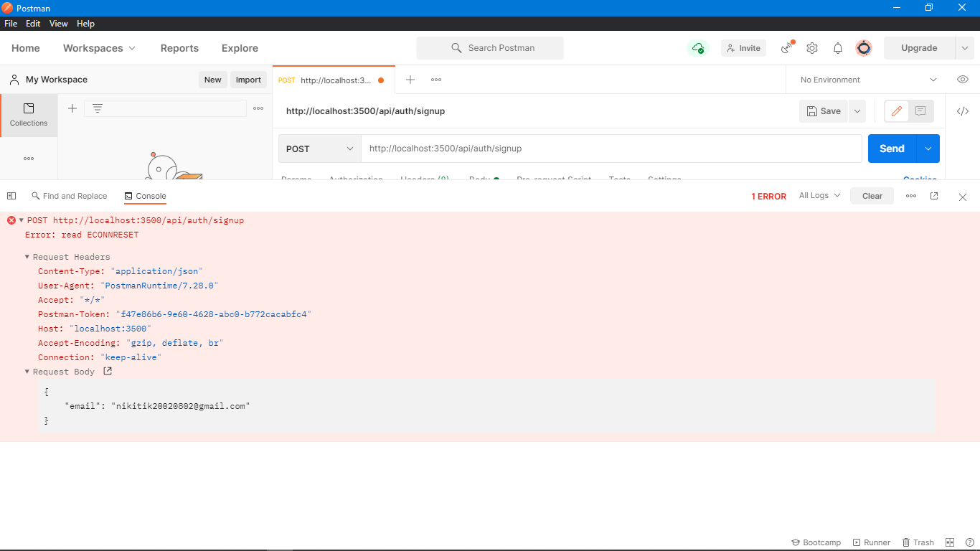980x551 pixels.
Task: Open the capture requests satellite icon
Action: coord(788,48)
